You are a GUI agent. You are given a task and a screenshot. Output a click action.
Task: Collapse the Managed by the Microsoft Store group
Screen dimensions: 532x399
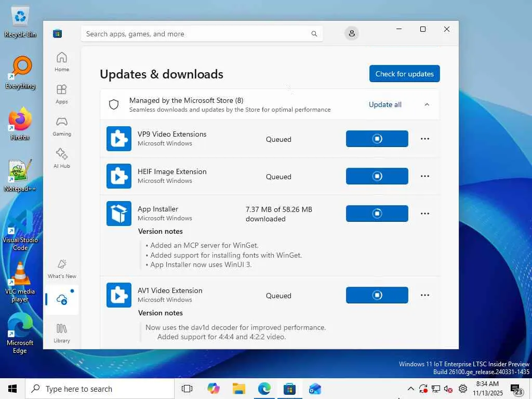tap(427, 104)
